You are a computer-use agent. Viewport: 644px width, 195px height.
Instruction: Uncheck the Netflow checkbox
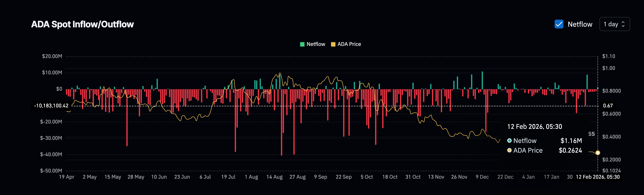559,24
